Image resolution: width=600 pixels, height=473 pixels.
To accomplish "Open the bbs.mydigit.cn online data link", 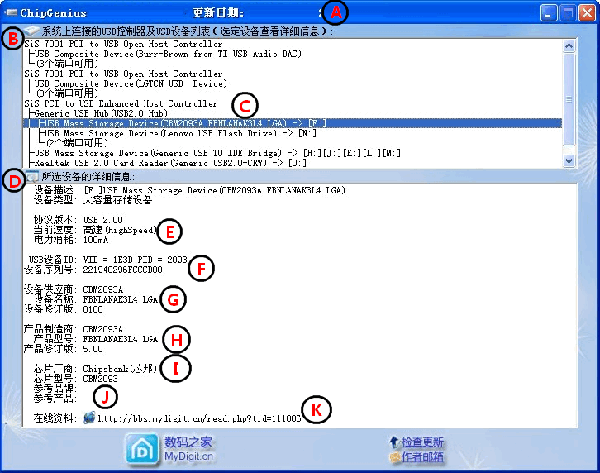I will click(199, 418).
